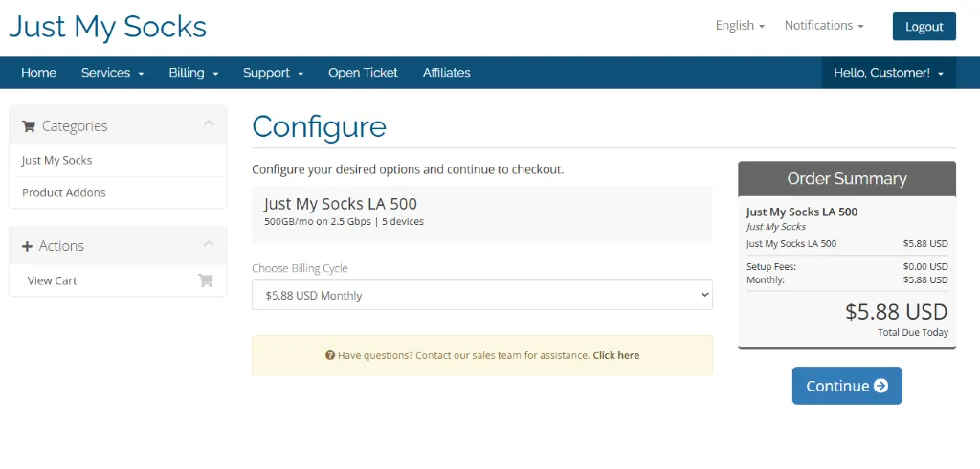980x469 pixels.
Task: Click the Just My Socks site title
Action: 107,27
